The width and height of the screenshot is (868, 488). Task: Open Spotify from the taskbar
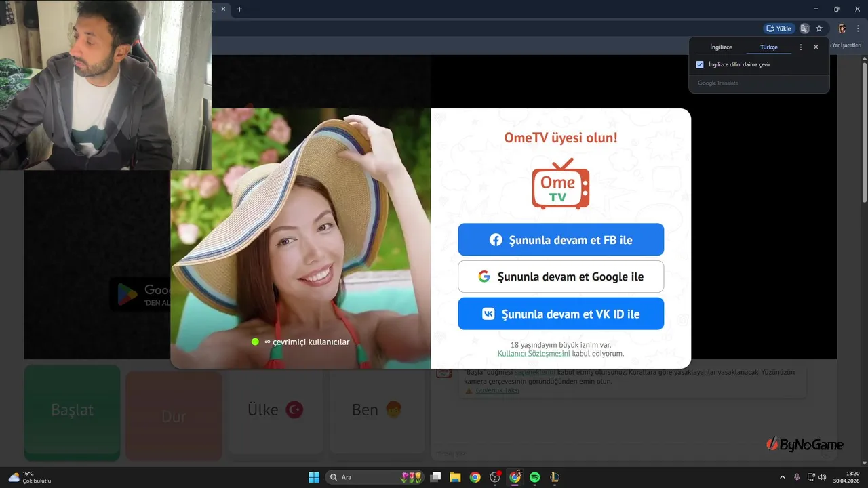(x=534, y=477)
